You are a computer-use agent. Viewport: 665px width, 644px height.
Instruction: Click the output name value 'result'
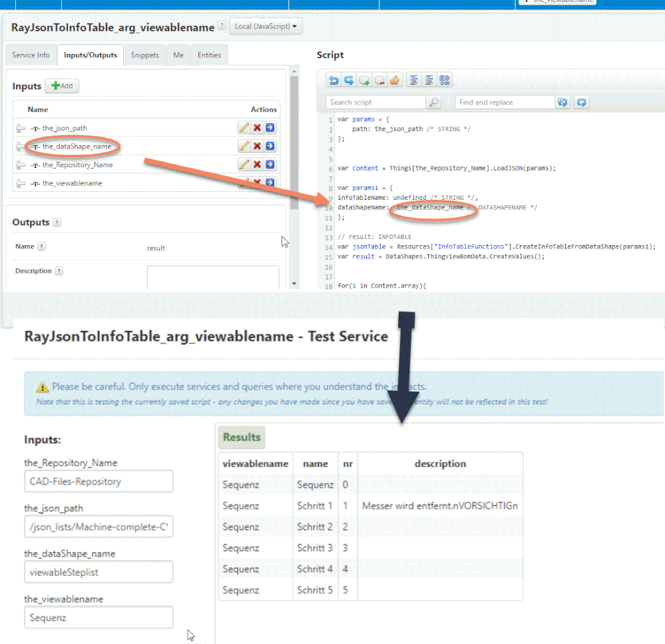click(x=156, y=248)
